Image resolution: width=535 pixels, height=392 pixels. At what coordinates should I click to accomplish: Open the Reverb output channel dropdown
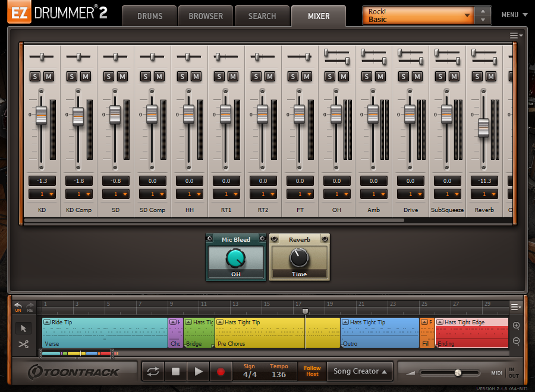pyautogui.click(x=484, y=194)
